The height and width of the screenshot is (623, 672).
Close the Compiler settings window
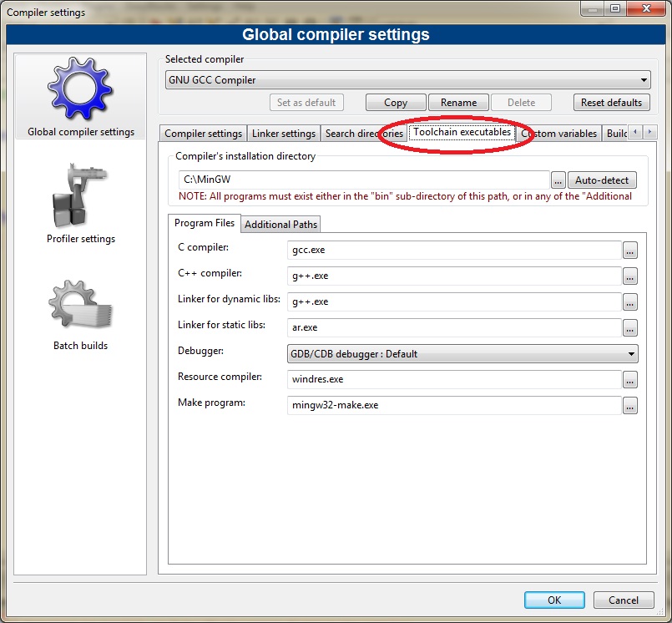(x=646, y=8)
